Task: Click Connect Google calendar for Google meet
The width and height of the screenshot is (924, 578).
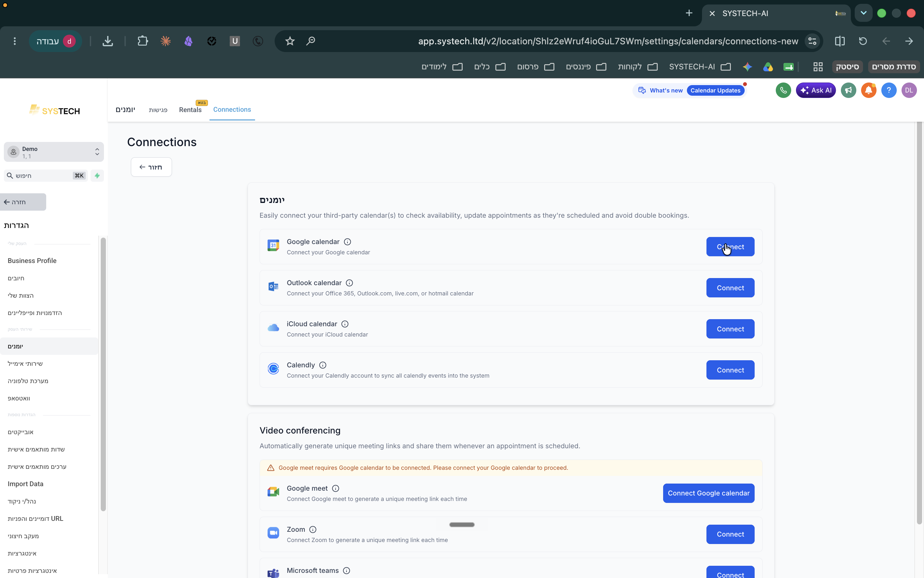Action: [x=709, y=493]
